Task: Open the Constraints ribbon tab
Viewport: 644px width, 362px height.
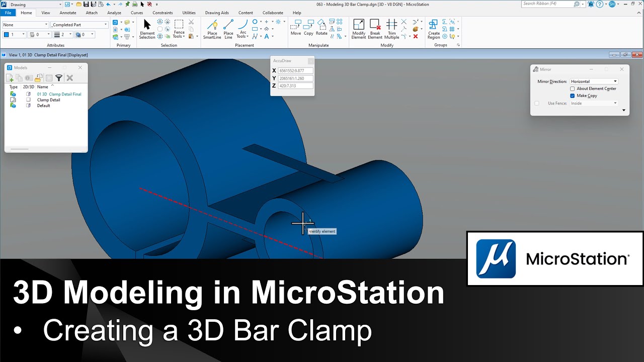Action: (x=163, y=13)
